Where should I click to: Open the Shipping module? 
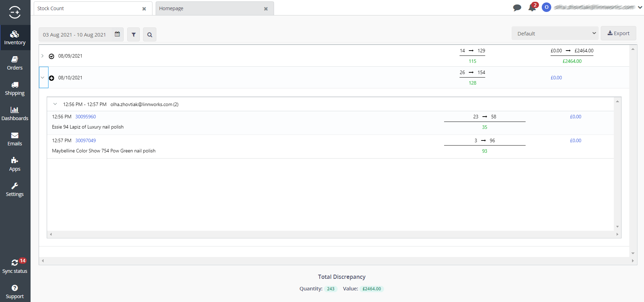click(15, 88)
